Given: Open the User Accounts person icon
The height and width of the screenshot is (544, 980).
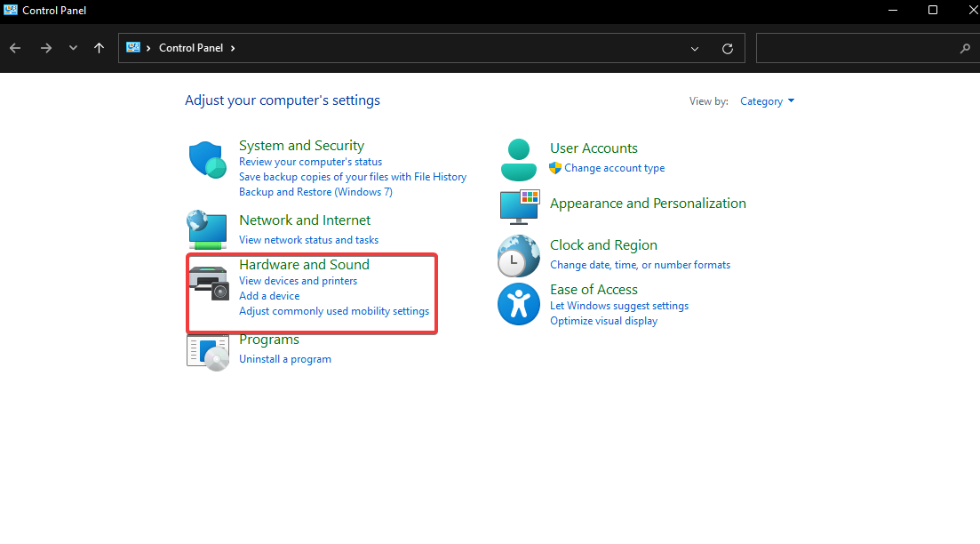Looking at the screenshot, I should [x=519, y=160].
